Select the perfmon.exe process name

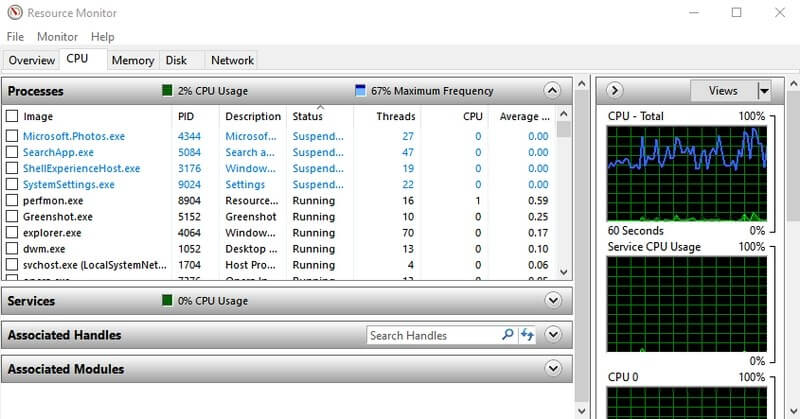53,201
